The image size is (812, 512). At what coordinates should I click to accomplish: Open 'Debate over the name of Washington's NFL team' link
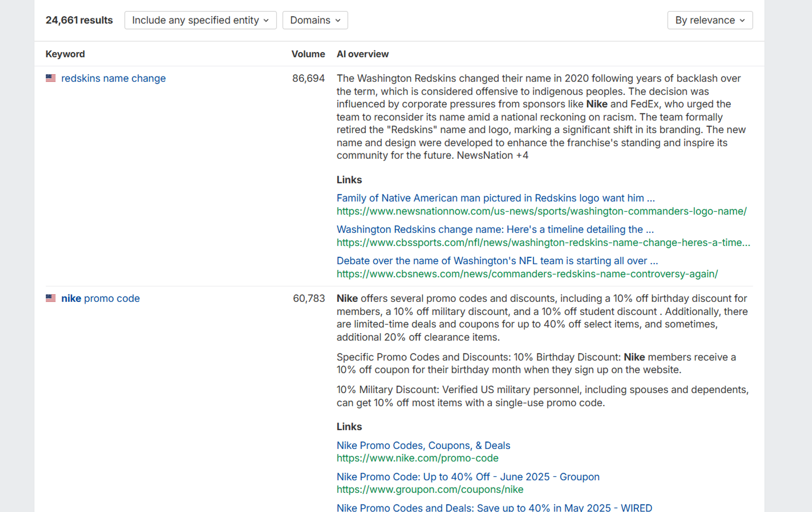(x=497, y=260)
